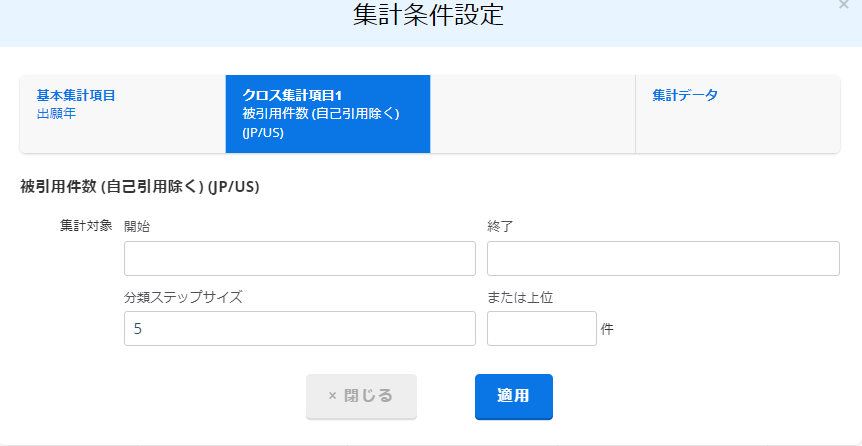Click the 件 unit text beside input

[x=607, y=328]
